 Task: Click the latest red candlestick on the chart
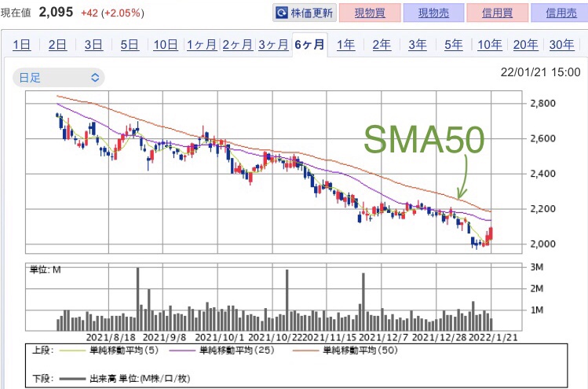click(x=491, y=233)
